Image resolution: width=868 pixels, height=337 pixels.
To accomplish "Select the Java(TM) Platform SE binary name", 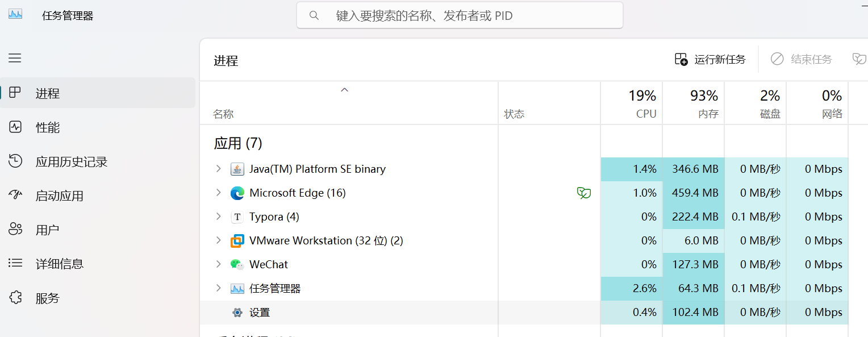I will tap(318, 169).
